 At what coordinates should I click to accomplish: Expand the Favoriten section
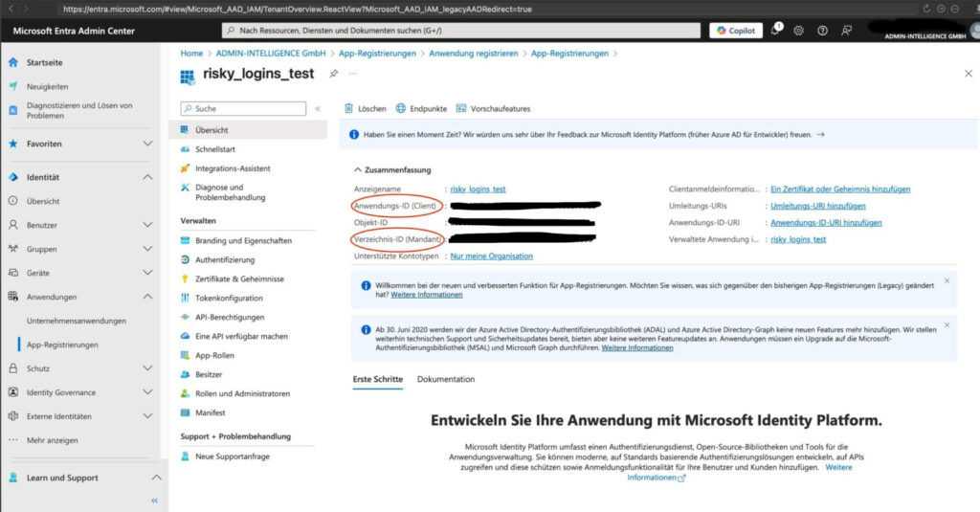[147, 144]
